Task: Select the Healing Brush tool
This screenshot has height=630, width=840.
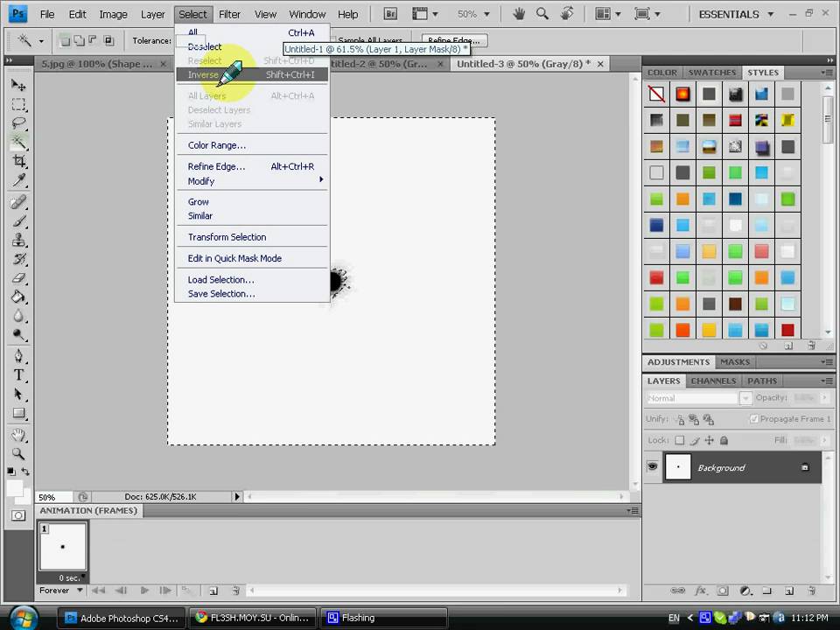Action: pyautogui.click(x=18, y=202)
